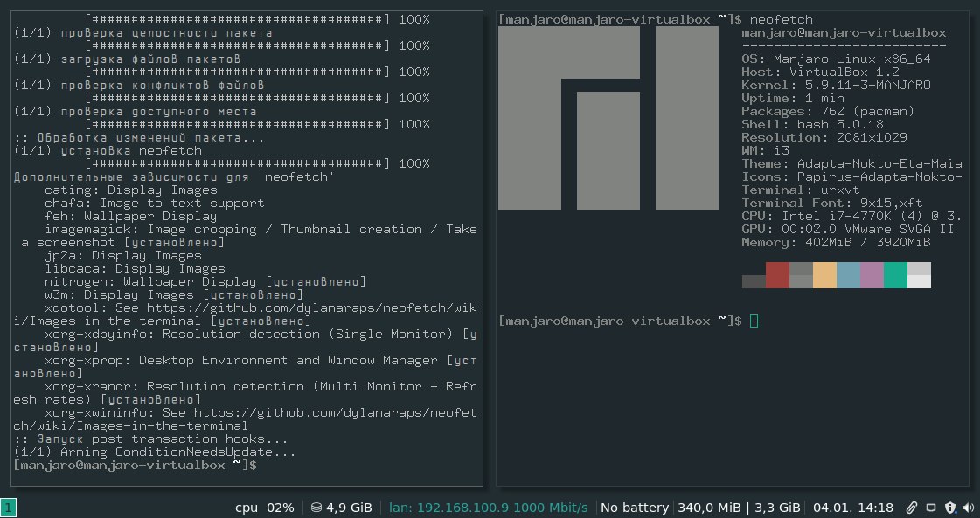Click the Shell: bash 5.0.18 line
This screenshot has width=980, height=518.
tap(812, 124)
